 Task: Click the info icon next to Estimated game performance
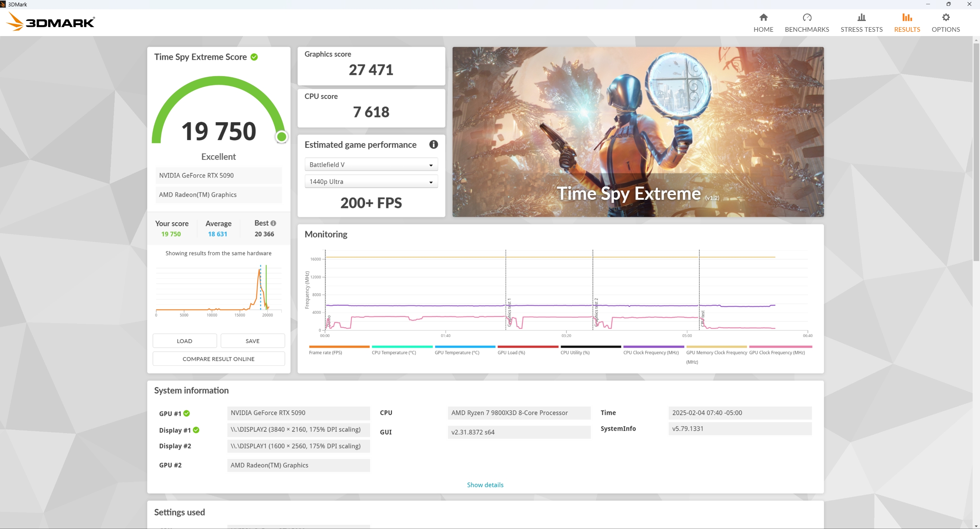point(434,145)
